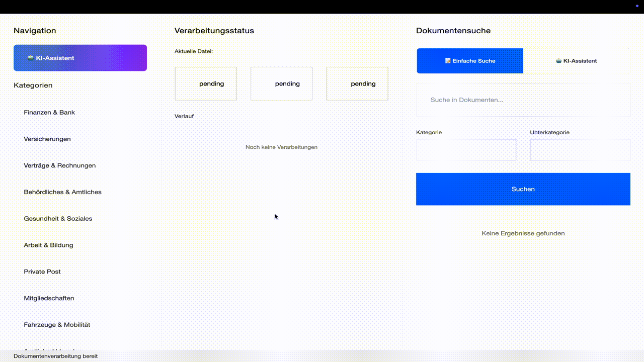
Task: Open the Unterkategorie dropdown
Action: pos(580,150)
